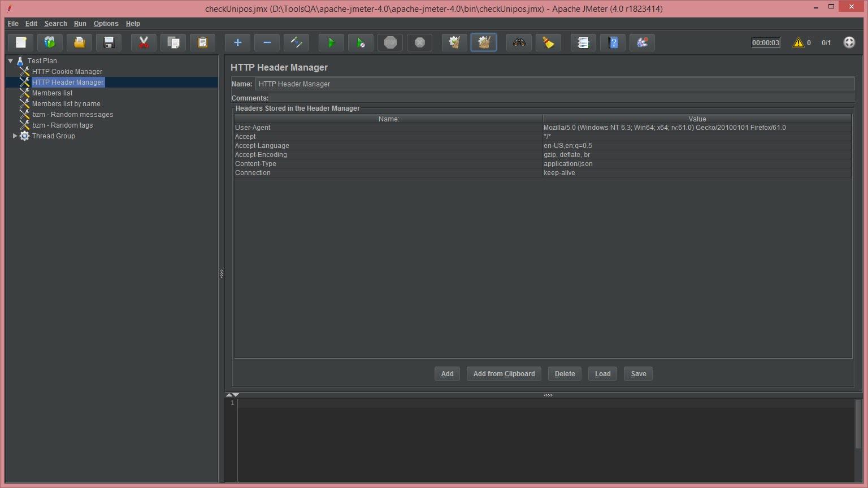
Task: Click Add from Clipboard button
Action: 504,374
